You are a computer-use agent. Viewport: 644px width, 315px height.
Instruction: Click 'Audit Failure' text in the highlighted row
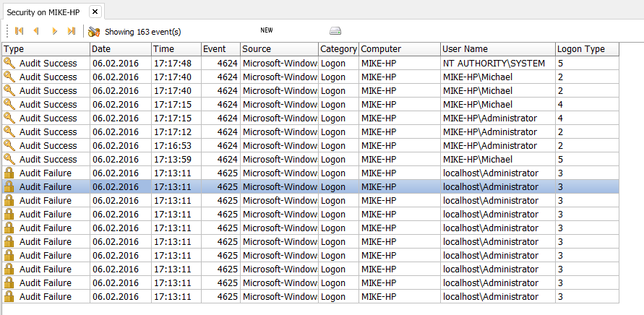tap(46, 187)
